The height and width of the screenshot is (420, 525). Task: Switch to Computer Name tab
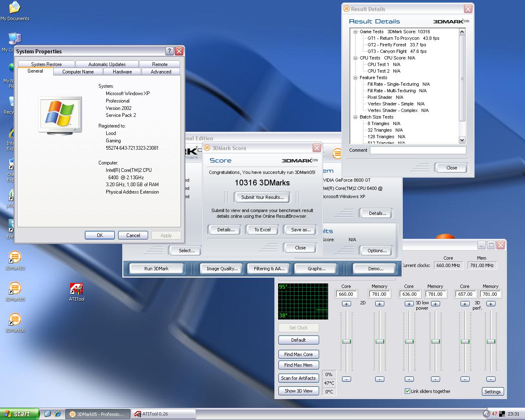tap(78, 71)
